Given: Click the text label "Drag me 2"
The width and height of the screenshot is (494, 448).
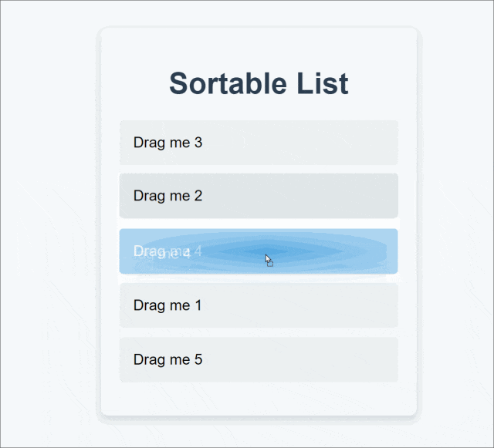Looking at the screenshot, I should point(167,196).
